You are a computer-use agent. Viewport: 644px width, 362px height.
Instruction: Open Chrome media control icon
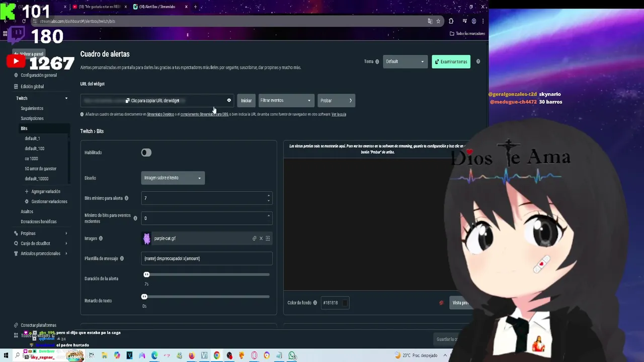464,21
